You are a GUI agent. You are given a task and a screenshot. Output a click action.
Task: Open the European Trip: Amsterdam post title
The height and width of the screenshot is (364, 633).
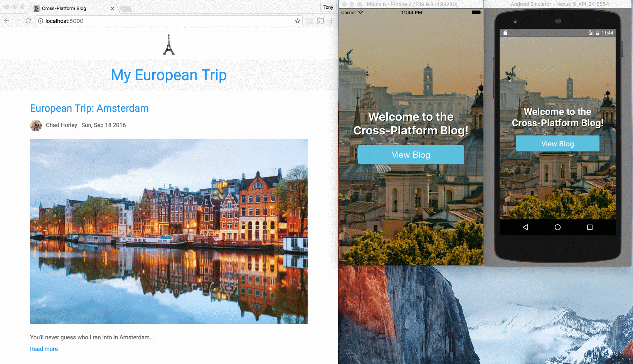(89, 108)
